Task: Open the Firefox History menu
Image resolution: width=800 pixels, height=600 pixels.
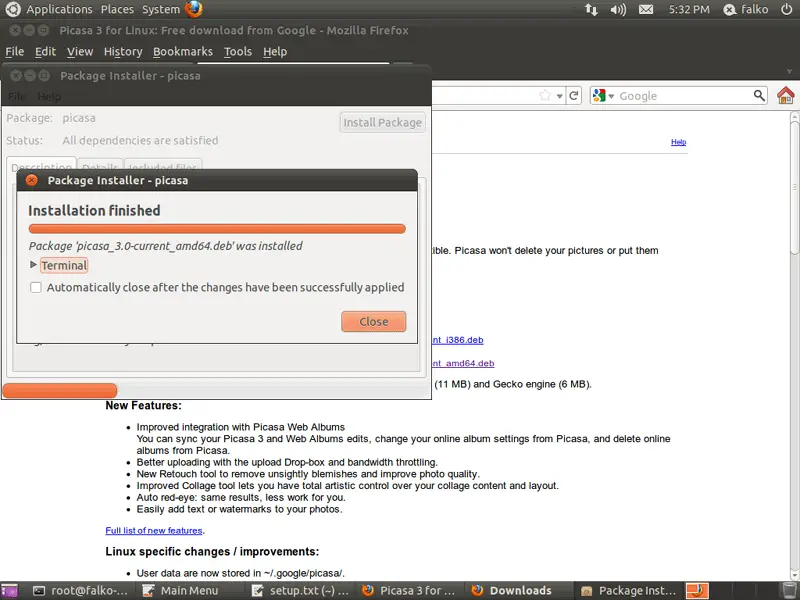Action: click(x=123, y=52)
